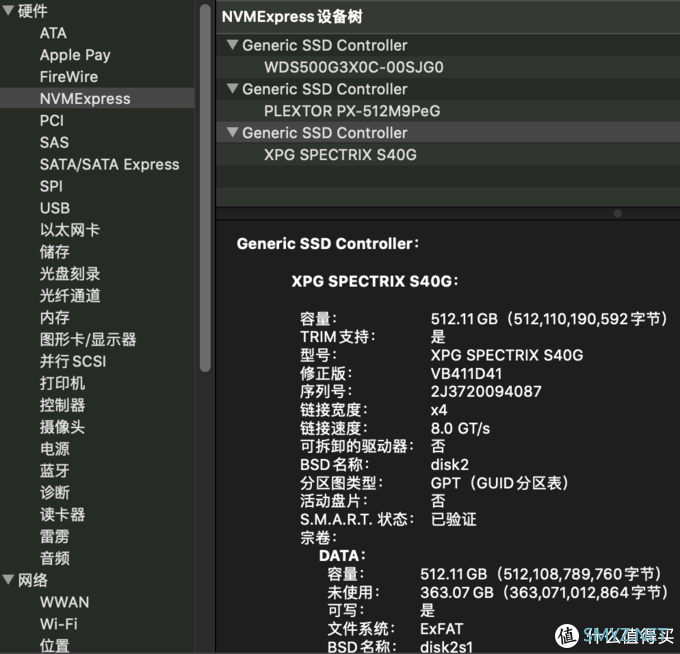Viewport: 680px width, 654px height.
Task: Open the USB sidebar entry
Action: 55,208
